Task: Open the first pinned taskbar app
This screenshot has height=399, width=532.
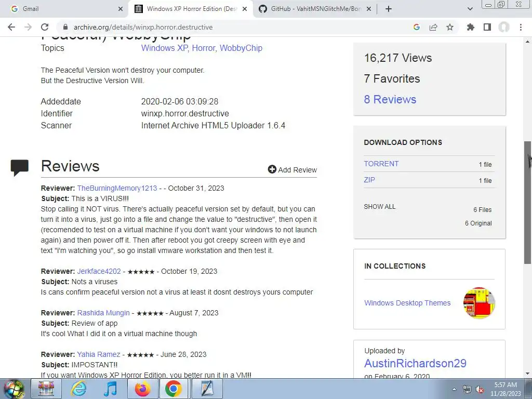Action: tap(46, 389)
